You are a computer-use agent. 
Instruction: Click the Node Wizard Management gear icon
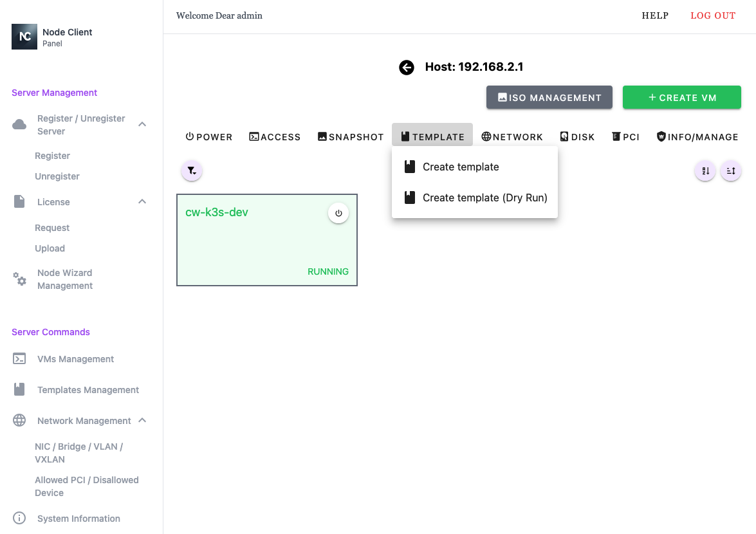[x=20, y=279]
